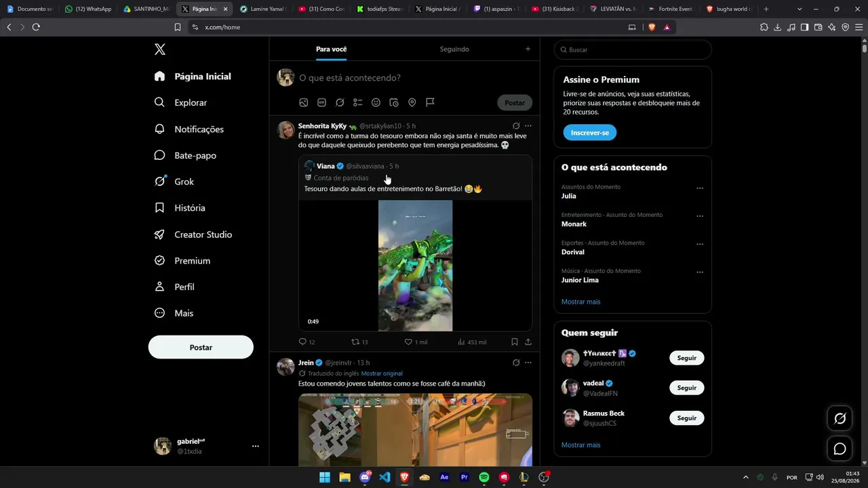The height and width of the screenshot is (488, 868).
Task: Open the LEVIATÁN vs. browser tab
Action: tap(613, 9)
